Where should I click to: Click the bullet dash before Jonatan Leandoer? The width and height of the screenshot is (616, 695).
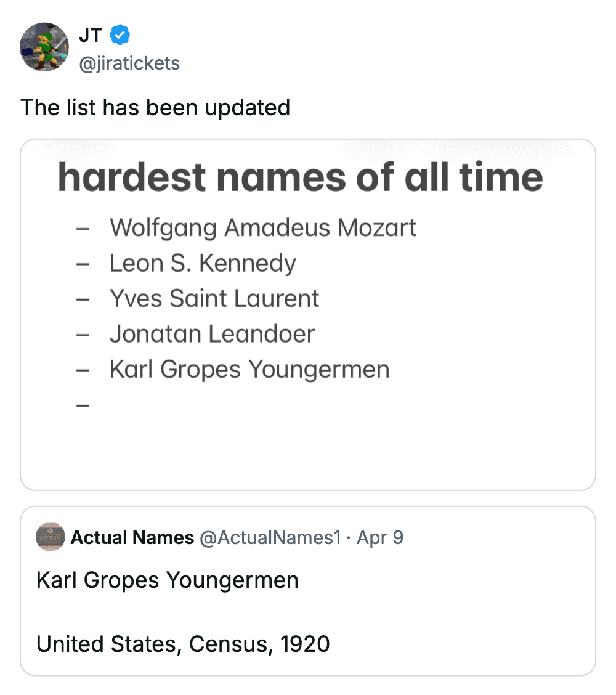(x=83, y=335)
